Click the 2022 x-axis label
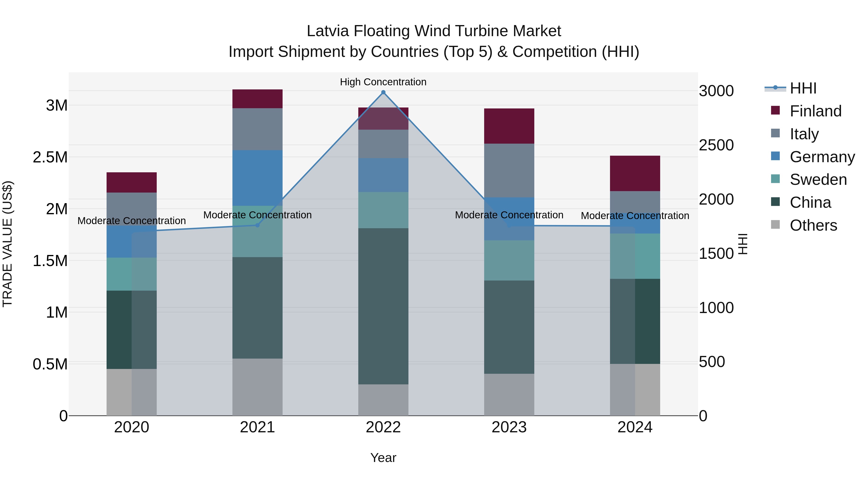The width and height of the screenshot is (868, 488). 383,427
